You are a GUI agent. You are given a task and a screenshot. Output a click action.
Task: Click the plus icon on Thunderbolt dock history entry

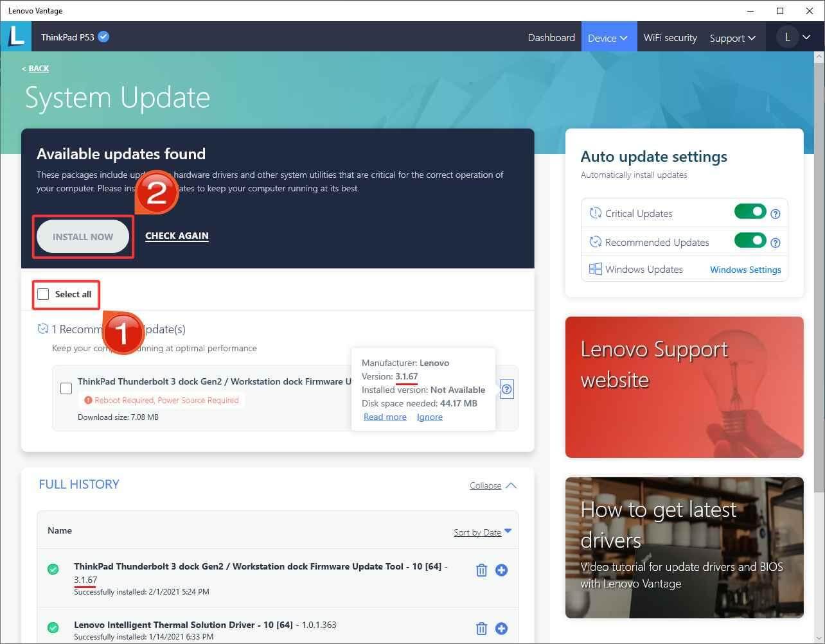502,570
